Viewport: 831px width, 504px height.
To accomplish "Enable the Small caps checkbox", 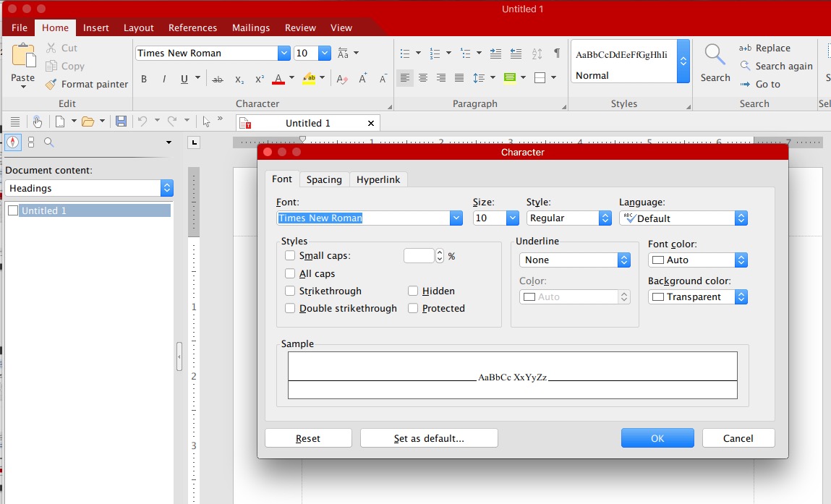I will tap(290, 255).
